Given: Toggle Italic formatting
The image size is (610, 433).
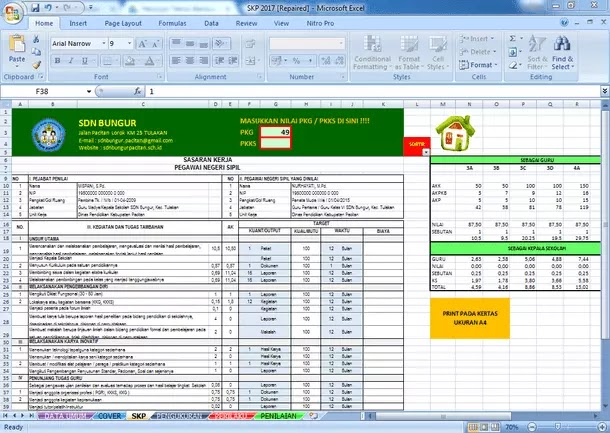Looking at the screenshot, I should tap(71, 61).
